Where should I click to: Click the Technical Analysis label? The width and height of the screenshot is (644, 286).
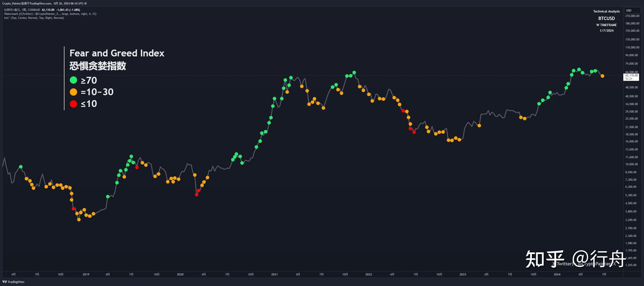[x=606, y=12]
